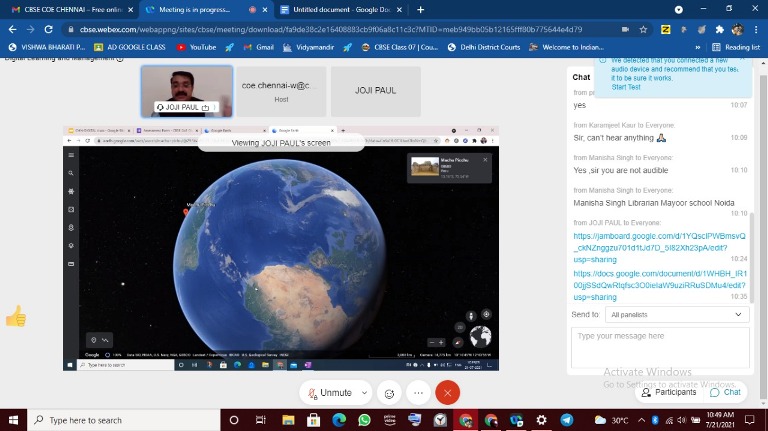Click the red leave meeting button

point(447,393)
